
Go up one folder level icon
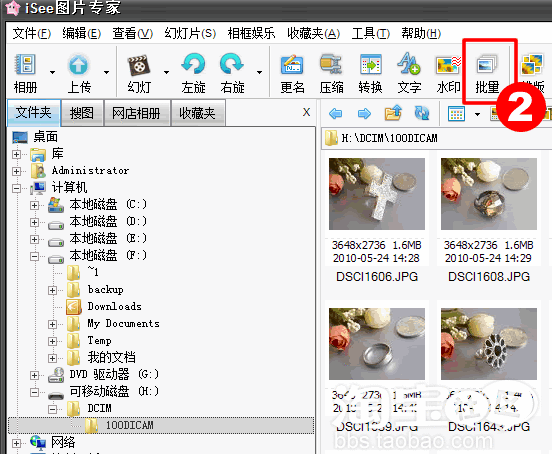tap(393, 113)
